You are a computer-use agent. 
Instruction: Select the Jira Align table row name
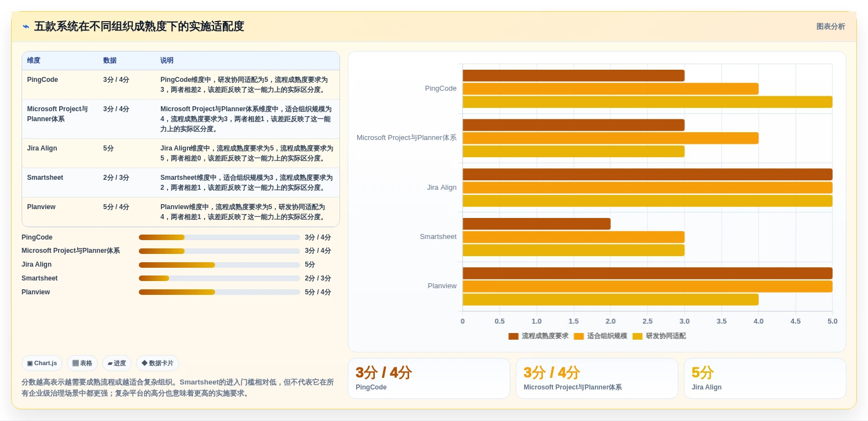click(42, 148)
